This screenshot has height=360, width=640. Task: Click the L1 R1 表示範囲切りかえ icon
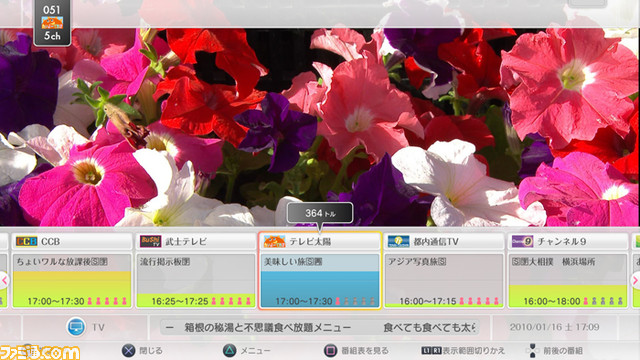click(x=431, y=350)
